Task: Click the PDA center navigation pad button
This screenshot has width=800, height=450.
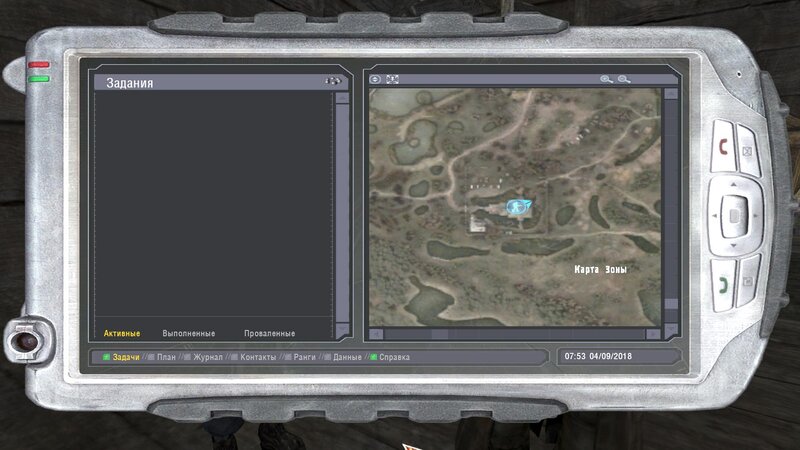Action: (x=734, y=216)
